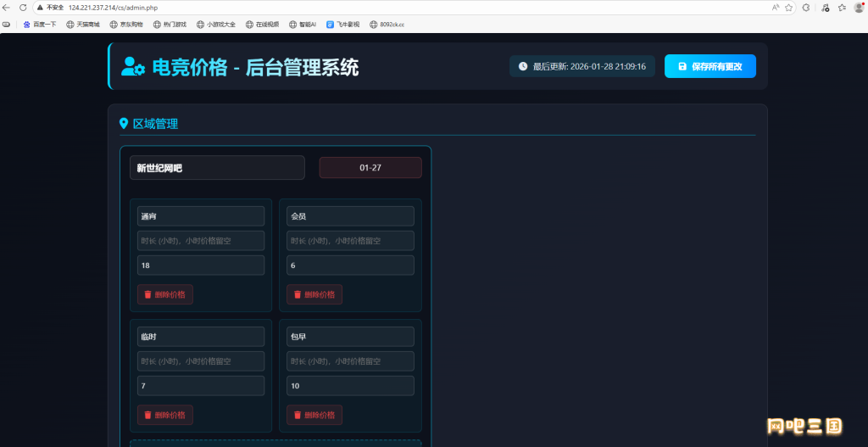This screenshot has width=868, height=447.
Task: Open the 京东购物 bookmark
Action: coord(126,25)
